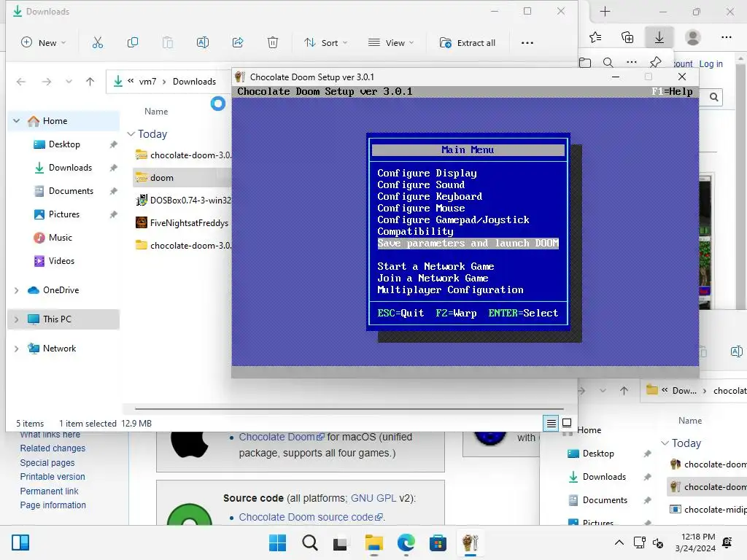Select Start a Network Game
Screen dimensions: 747x560
pyautogui.click(x=436, y=267)
